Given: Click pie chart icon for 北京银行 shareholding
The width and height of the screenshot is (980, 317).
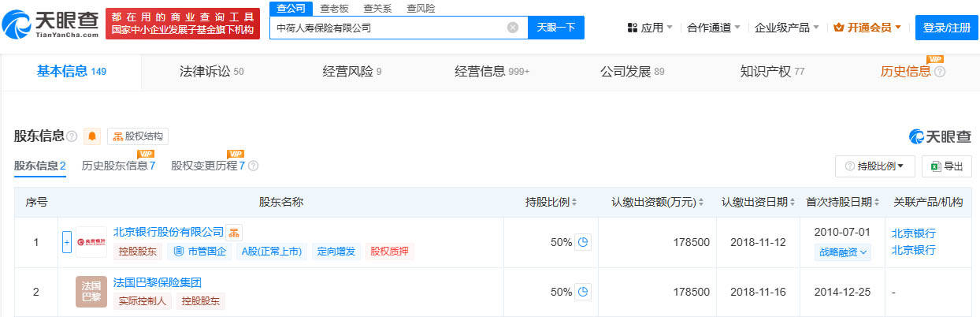Looking at the screenshot, I should click(583, 242).
